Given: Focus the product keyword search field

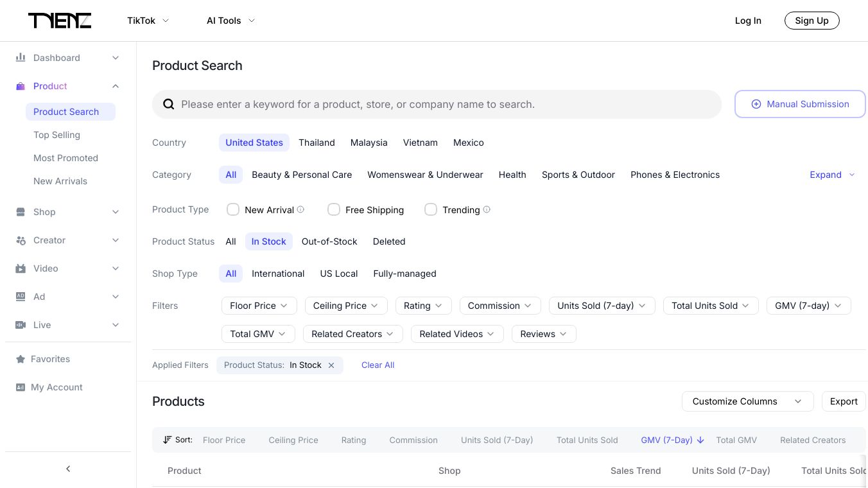Looking at the screenshot, I should pyautogui.click(x=443, y=104).
